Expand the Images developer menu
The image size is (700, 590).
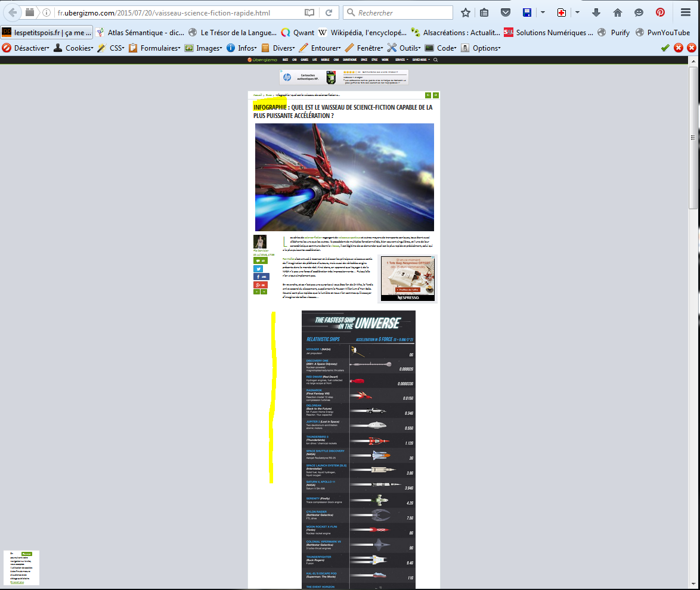point(203,48)
